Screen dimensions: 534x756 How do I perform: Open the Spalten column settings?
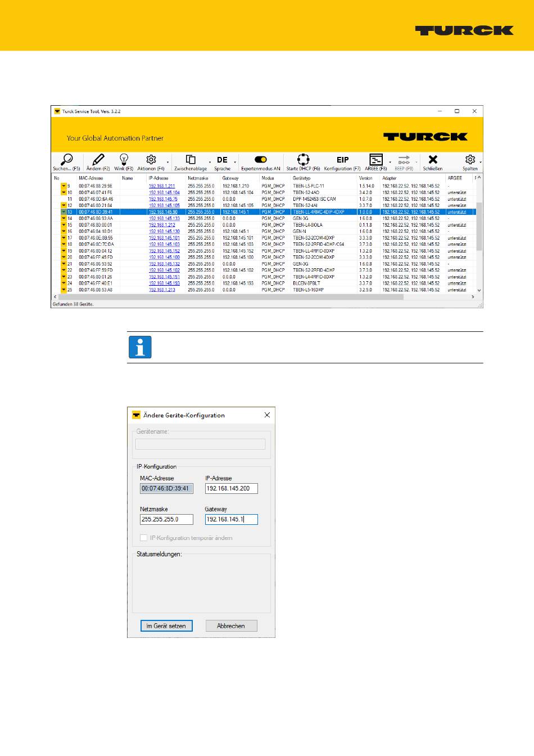[x=470, y=162]
